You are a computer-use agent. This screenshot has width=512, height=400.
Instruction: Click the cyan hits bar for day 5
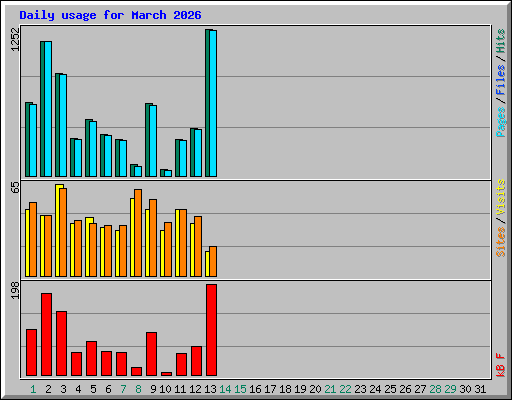93,149
